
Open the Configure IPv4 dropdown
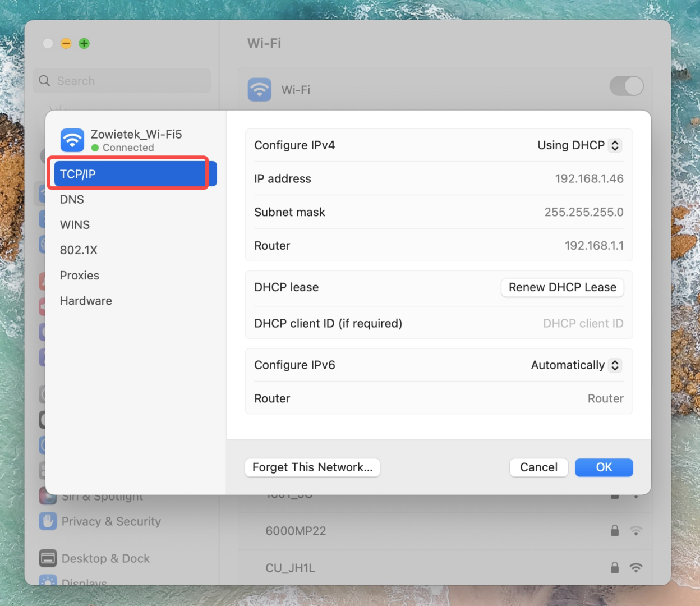pos(579,145)
